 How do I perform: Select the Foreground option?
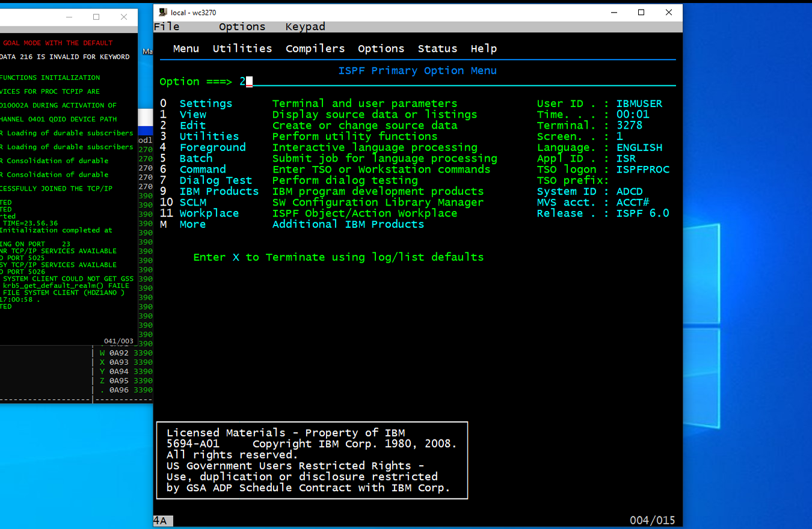(x=212, y=147)
